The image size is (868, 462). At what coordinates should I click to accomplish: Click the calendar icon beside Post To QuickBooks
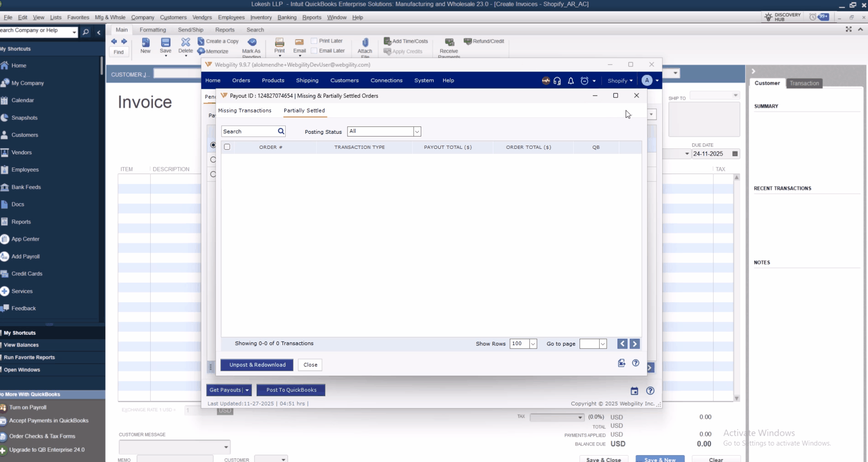point(634,391)
